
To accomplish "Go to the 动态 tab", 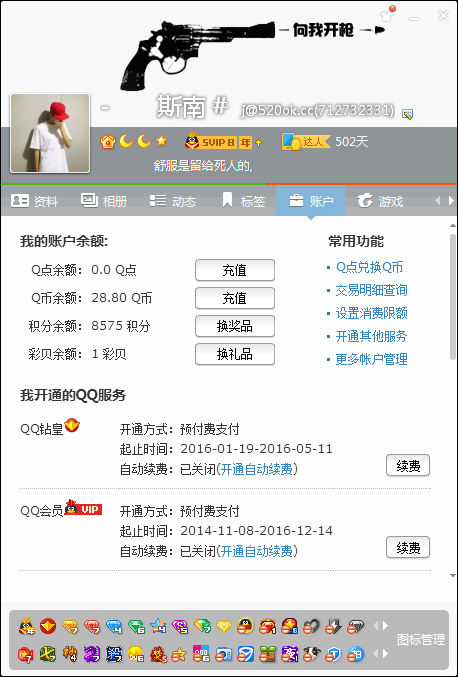I will click(173, 201).
